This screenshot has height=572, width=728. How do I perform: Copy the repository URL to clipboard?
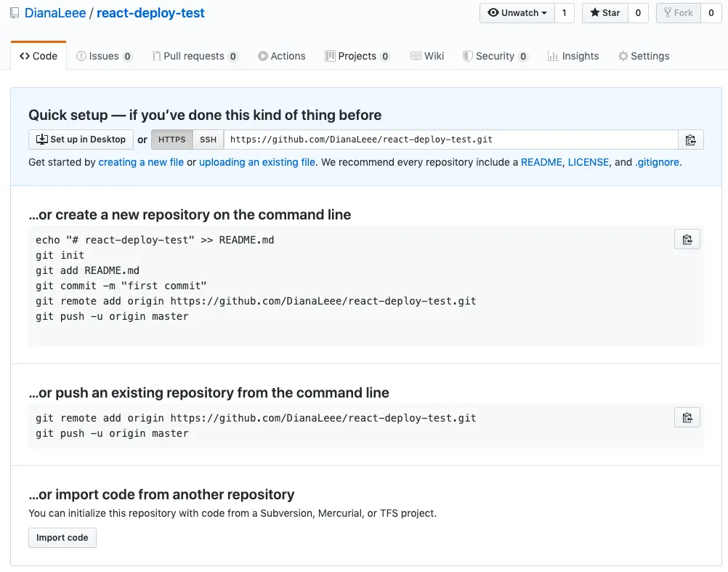click(x=690, y=140)
